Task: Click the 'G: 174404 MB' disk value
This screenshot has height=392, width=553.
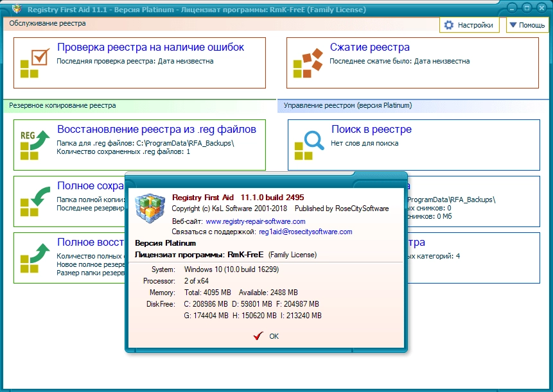Action: click(206, 316)
